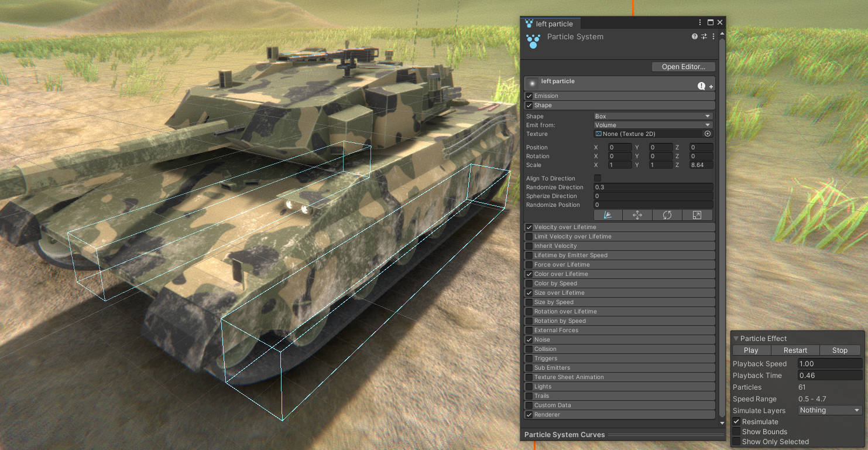
Task: Click the Open Editor... button
Action: point(684,67)
